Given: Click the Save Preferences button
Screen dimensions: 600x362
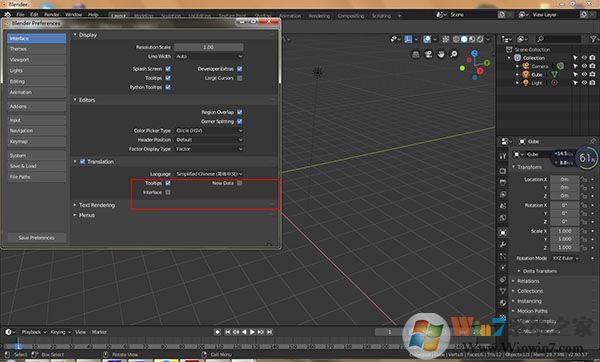Looking at the screenshot, I should pyautogui.click(x=36, y=238).
